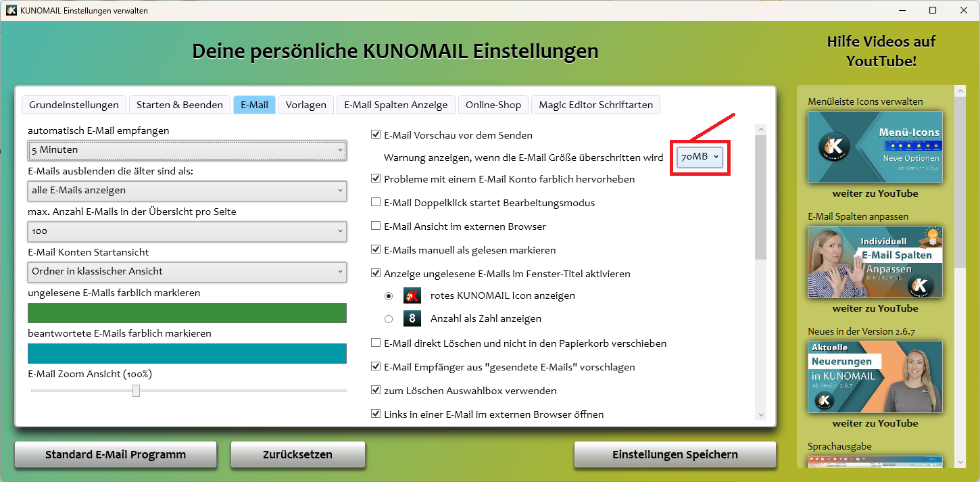Click the E-Mail Zoom Ansicht slider handle

click(136, 391)
